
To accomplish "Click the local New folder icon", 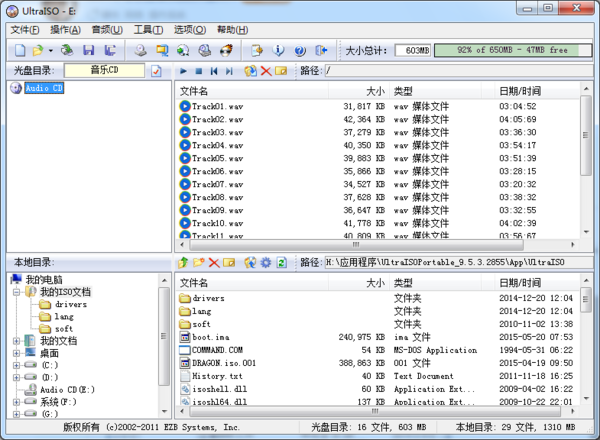I will pos(199,262).
